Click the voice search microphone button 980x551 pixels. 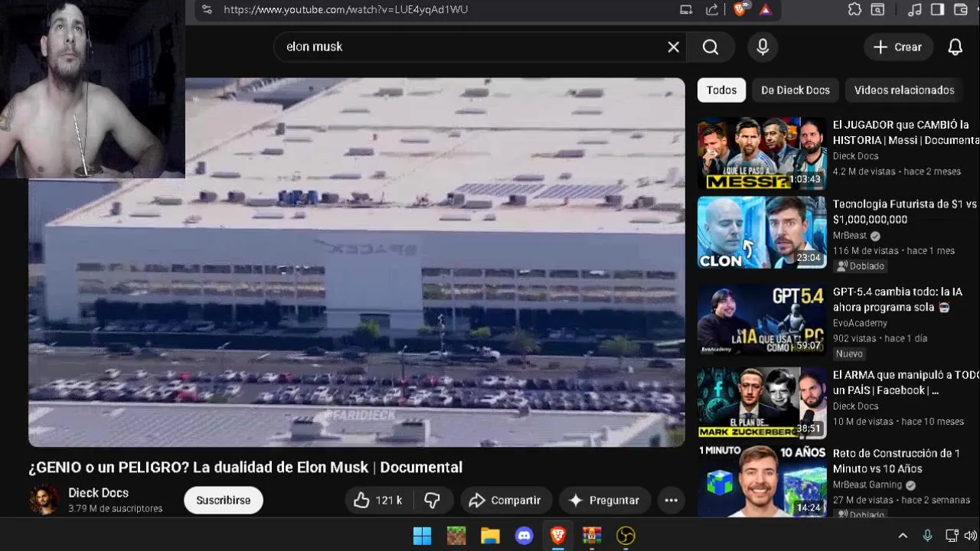pyautogui.click(x=763, y=47)
